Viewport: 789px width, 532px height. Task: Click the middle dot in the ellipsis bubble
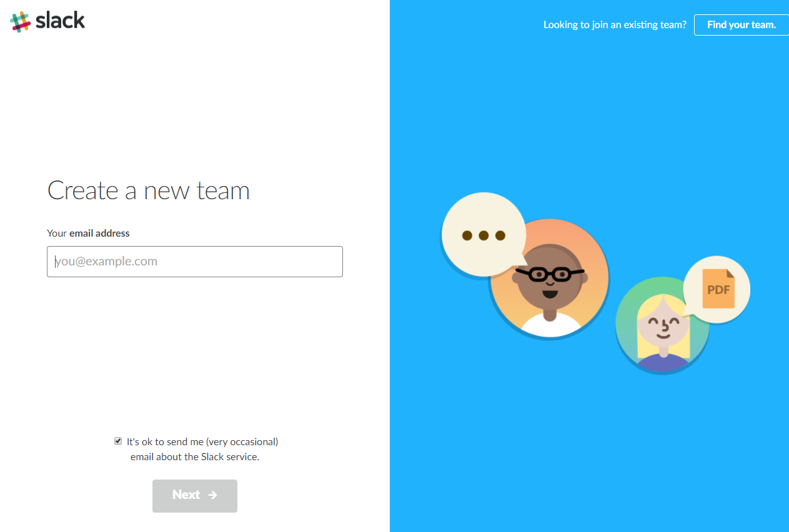[x=484, y=235]
